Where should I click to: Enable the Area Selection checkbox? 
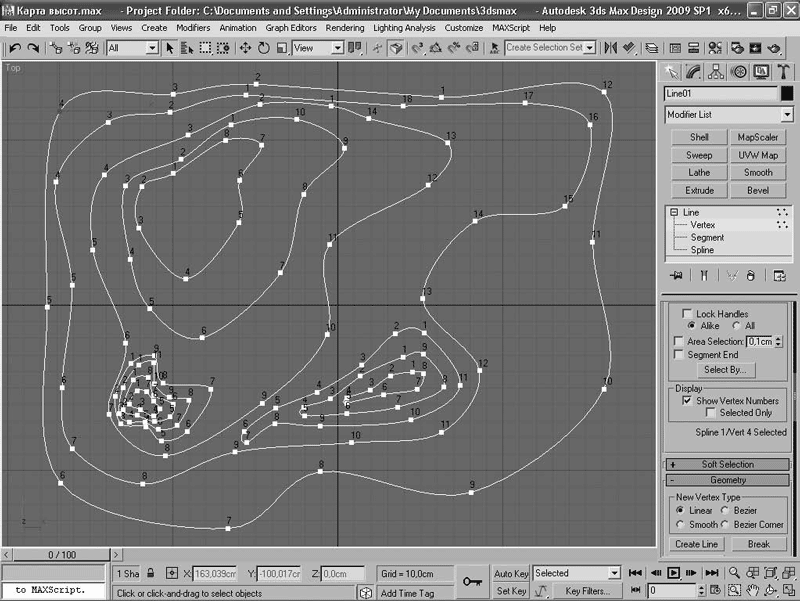[x=679, y=341]
